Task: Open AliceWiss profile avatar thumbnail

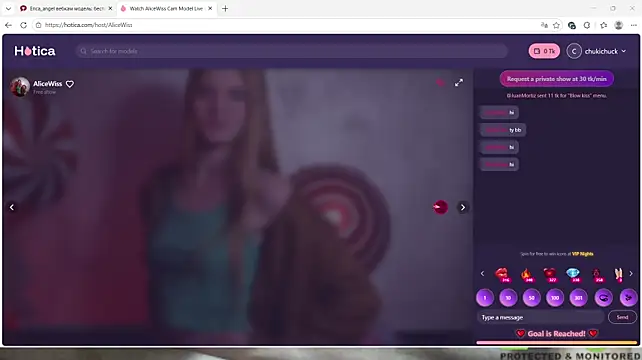Action: click(x=20, y=86)
